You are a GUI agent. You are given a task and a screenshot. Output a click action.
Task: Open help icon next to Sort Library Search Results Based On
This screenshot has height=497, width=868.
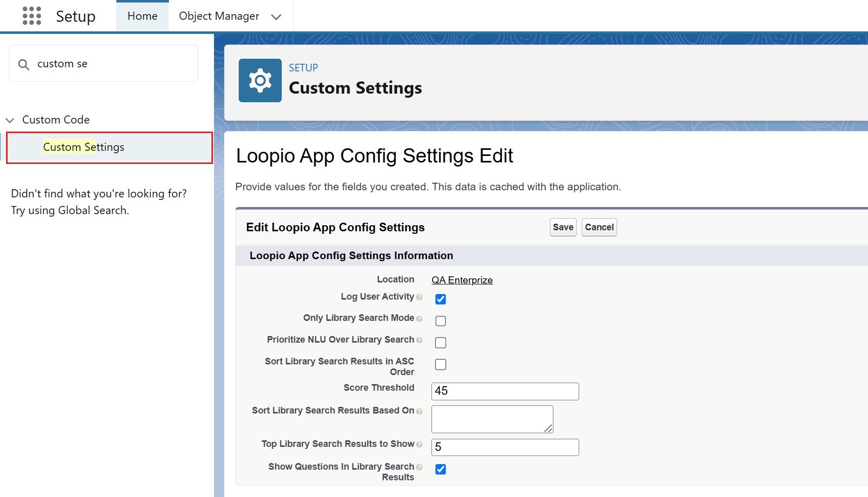tap(419, 411)
